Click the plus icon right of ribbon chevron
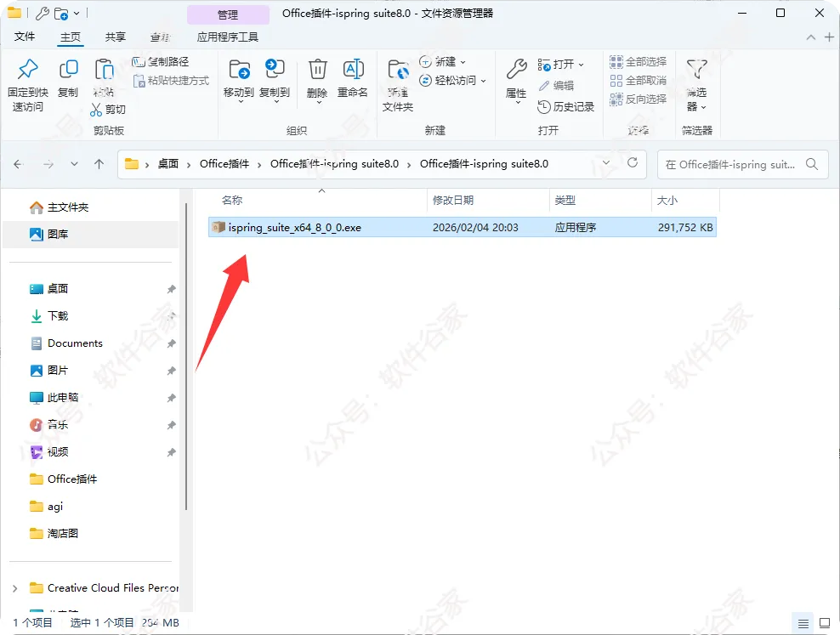This screenshot has height=635, width=840. pyautogui.click(x=829, y=37)
